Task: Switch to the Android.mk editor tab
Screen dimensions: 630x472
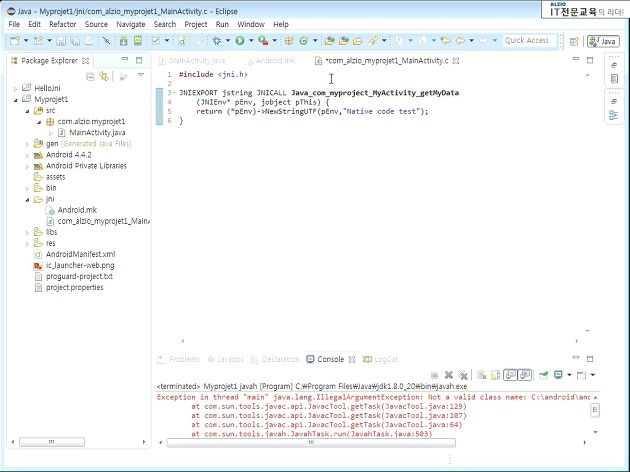Action: pyautogui.click(x=272, y=61)
